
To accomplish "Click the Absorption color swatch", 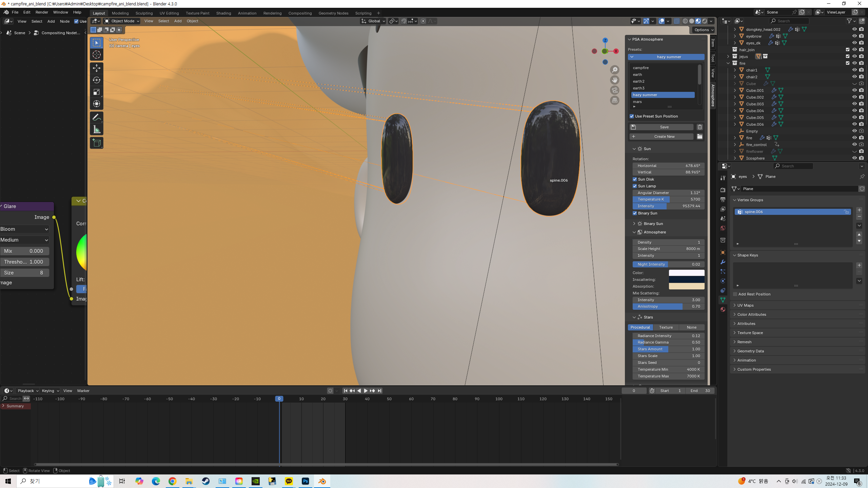I will click(x=686, y=286).
